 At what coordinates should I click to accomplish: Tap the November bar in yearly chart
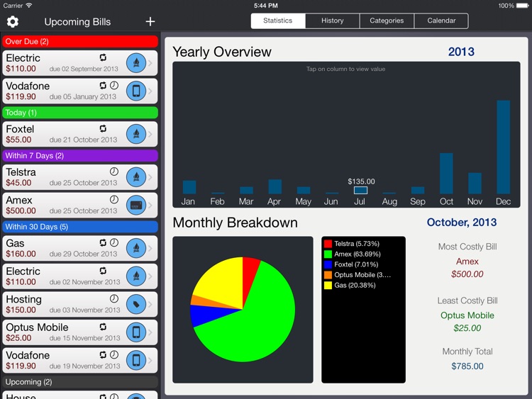[475, 184]
